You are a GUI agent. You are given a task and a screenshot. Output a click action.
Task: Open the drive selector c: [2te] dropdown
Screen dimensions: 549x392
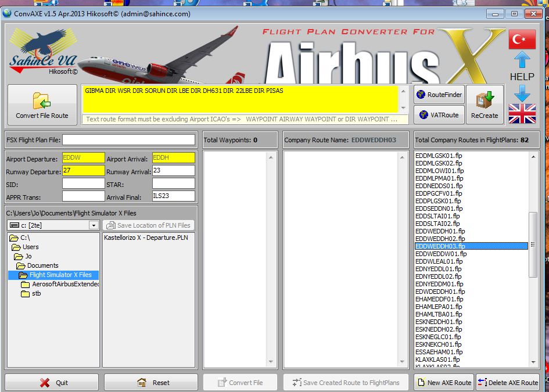click(94, 225)
